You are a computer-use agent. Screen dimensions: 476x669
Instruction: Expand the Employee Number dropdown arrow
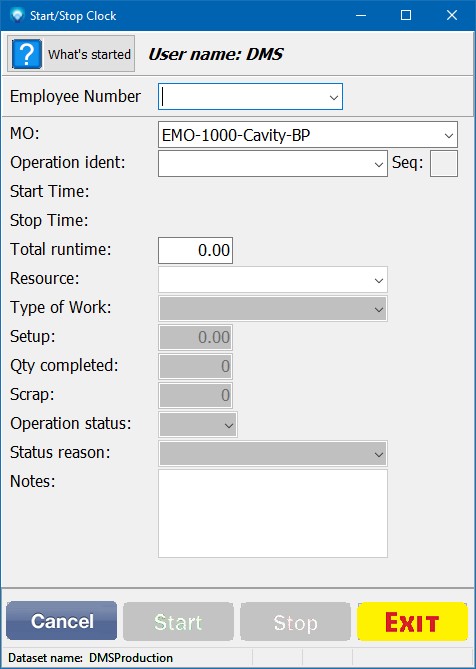tap(334, 97)
